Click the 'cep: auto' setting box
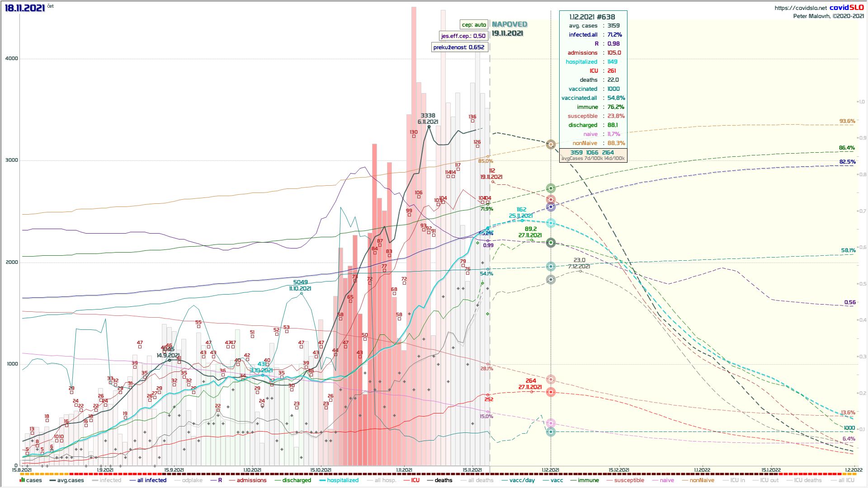Screen dimensions: 868x488 (474, 25)
